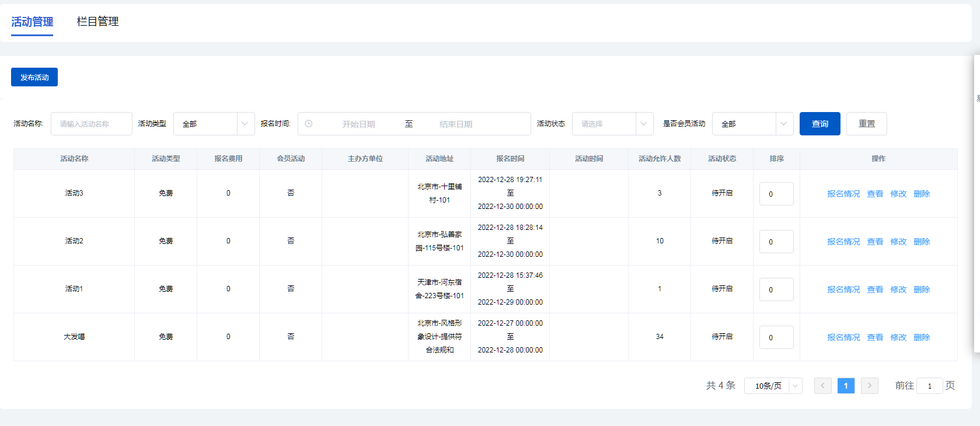Go to next page arrow
The image size is (980, 426).
tap(870, 386)
